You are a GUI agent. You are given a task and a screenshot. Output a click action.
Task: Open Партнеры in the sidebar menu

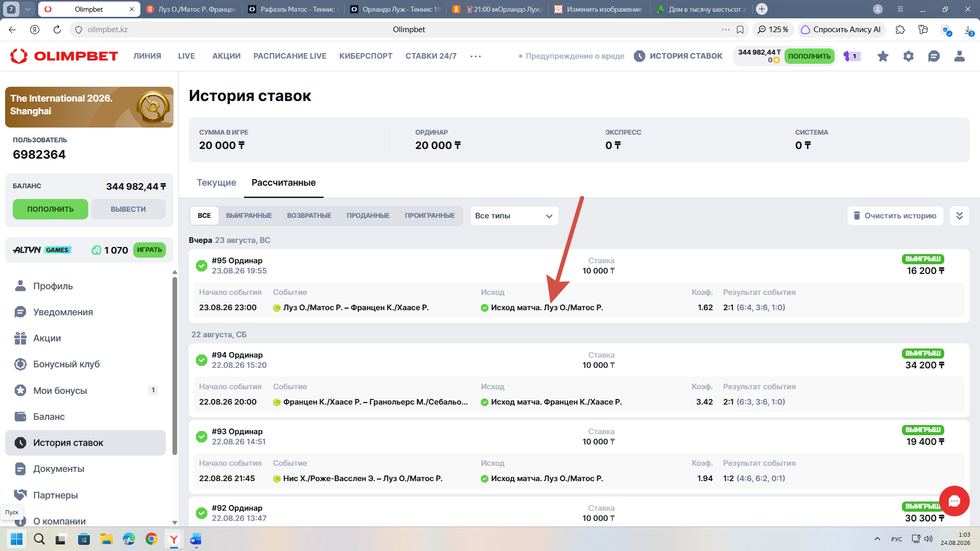[x=85, y=495]
